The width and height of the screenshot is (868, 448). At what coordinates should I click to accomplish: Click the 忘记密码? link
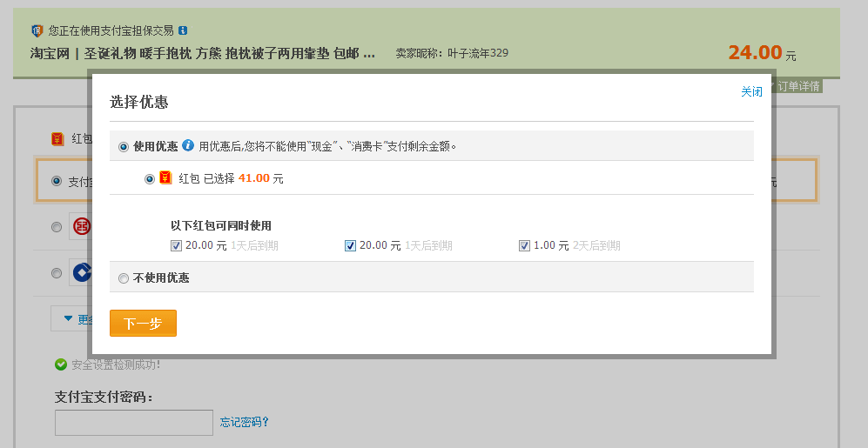pyautogui.click(x=244, y=422)
